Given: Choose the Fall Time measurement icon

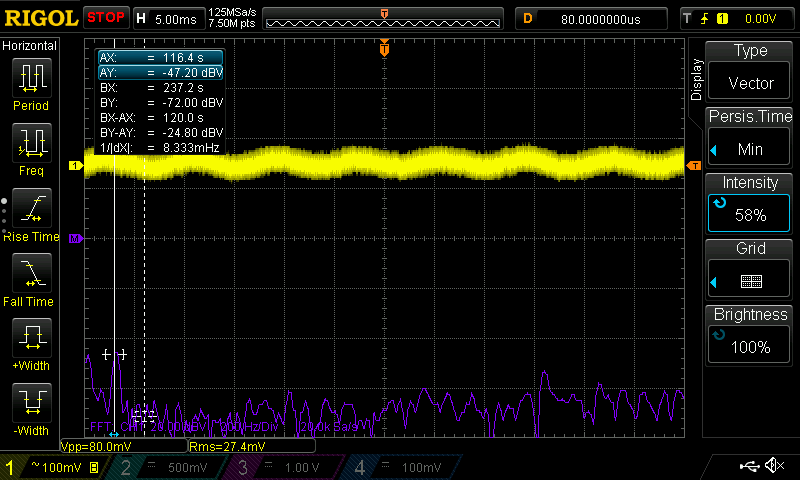Looking at the screenshot, I should (x=31, y=273).
